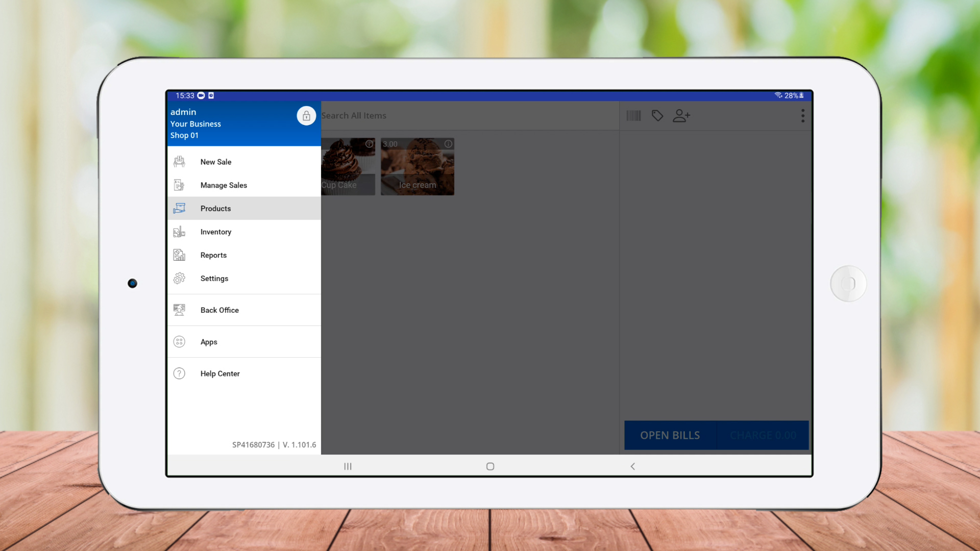980x551 pixels.
Task: Tap the lock icon beside admin
Action: pos(306,116)
